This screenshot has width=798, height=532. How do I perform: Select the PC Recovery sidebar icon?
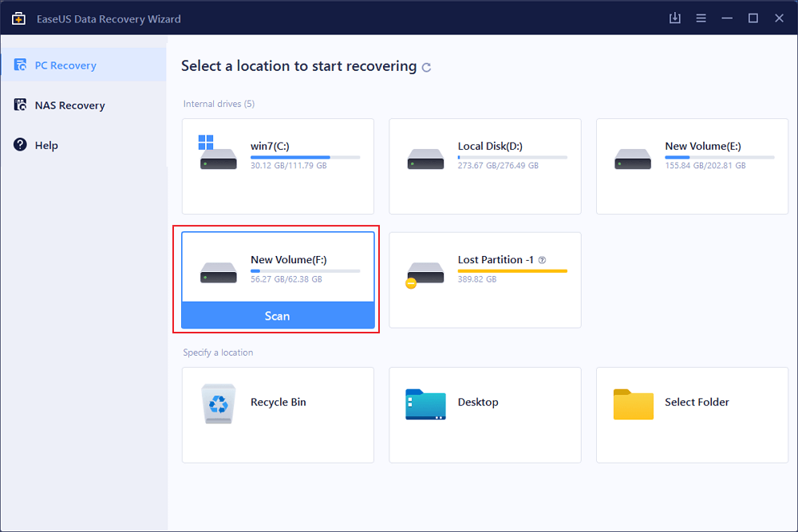tap(20, 65)
